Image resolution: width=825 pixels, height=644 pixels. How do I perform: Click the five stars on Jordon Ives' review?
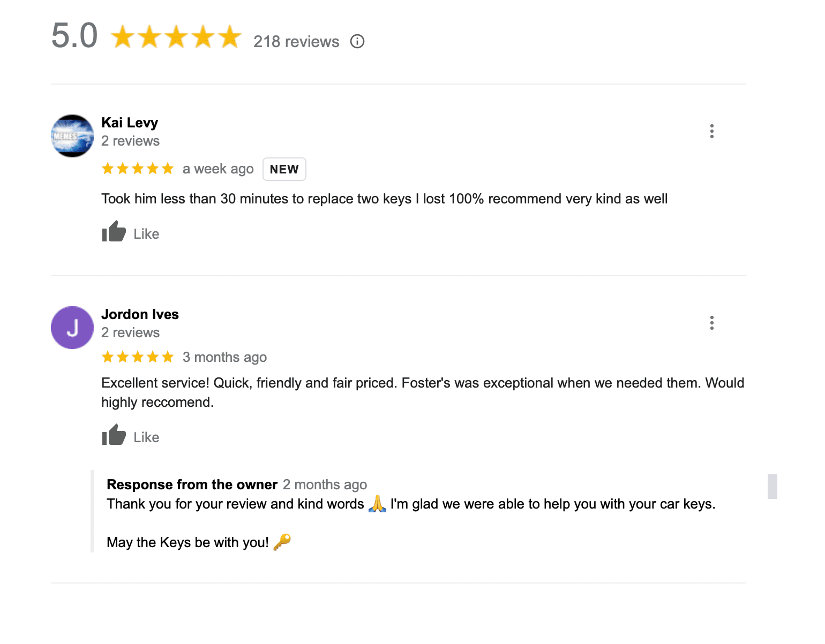[x=138, y=357]
